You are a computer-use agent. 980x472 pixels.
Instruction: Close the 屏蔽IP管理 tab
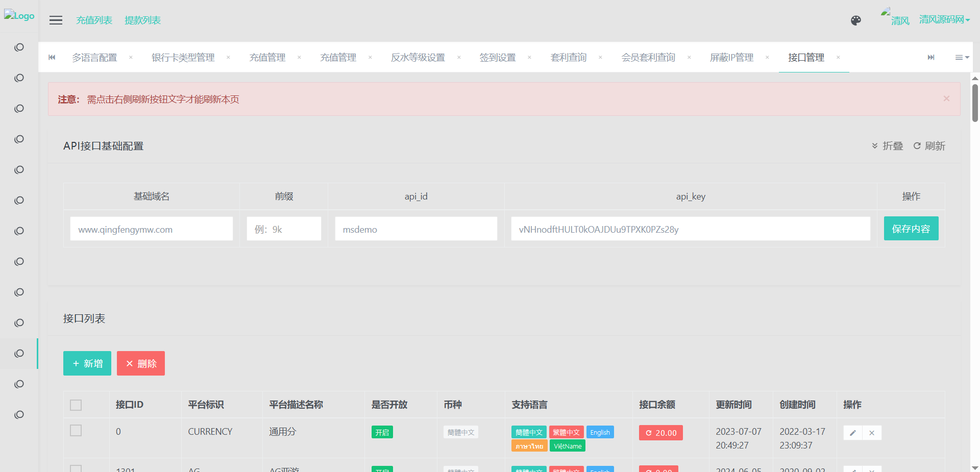767,58
